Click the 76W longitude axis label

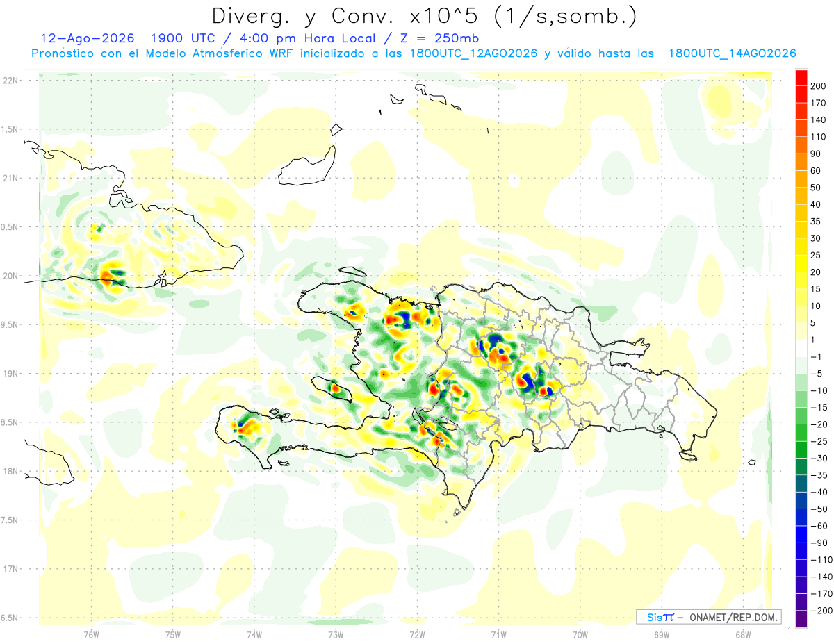pos(91,635)
